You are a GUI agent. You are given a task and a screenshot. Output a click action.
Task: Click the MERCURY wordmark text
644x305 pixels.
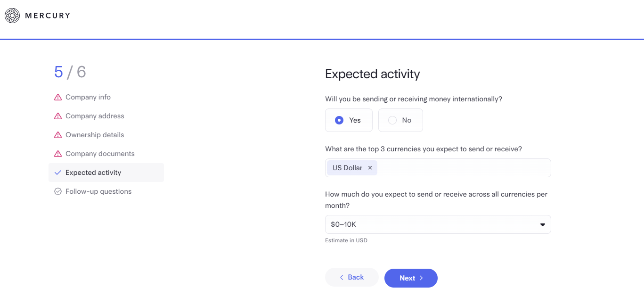pos(48,16)
